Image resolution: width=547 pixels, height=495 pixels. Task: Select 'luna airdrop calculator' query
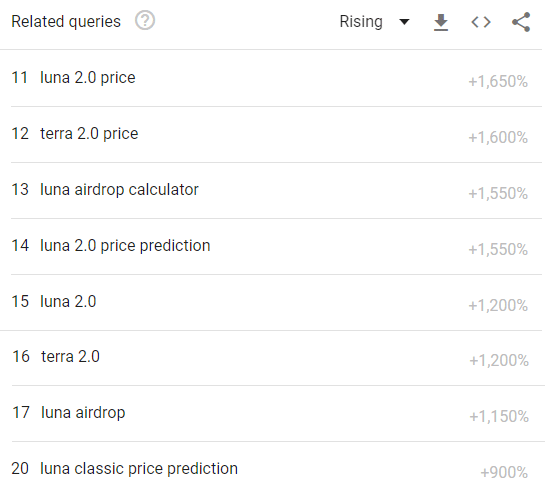click(119, 190)
